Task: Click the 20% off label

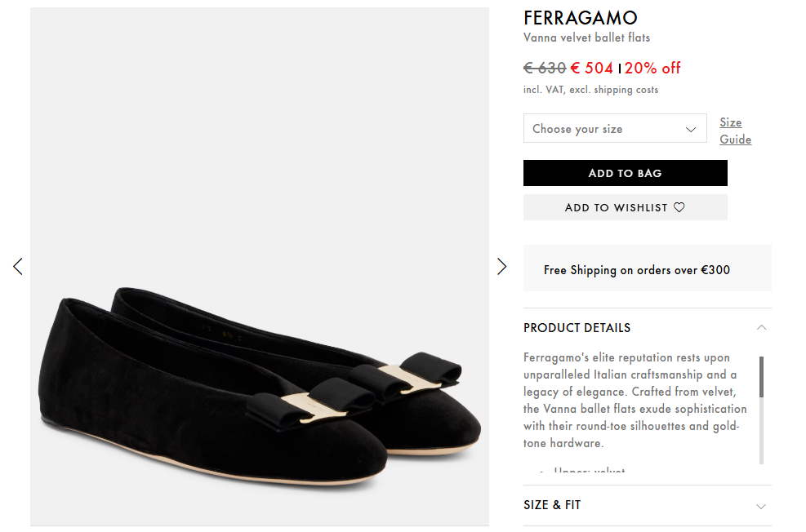Action: 652,68
